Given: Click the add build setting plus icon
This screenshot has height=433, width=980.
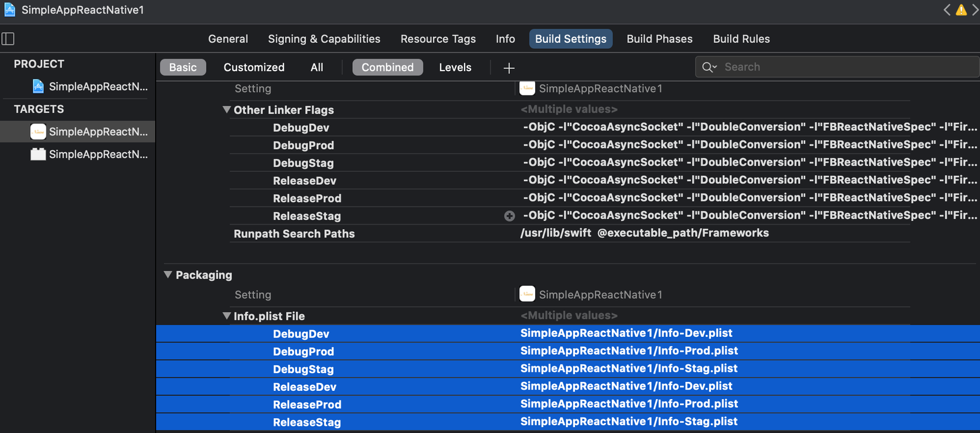Looking at the screenshot, I should pos(509,68).
